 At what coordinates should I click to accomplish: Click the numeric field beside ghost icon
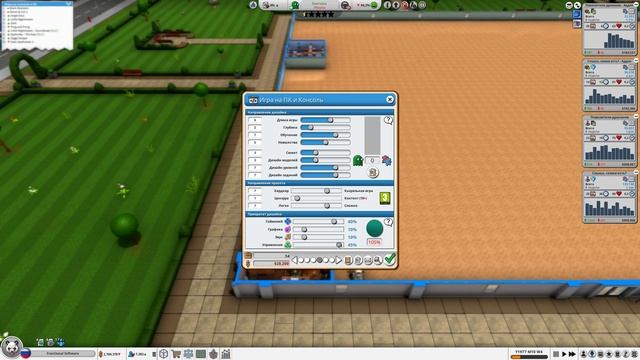[x=372, y=160]
